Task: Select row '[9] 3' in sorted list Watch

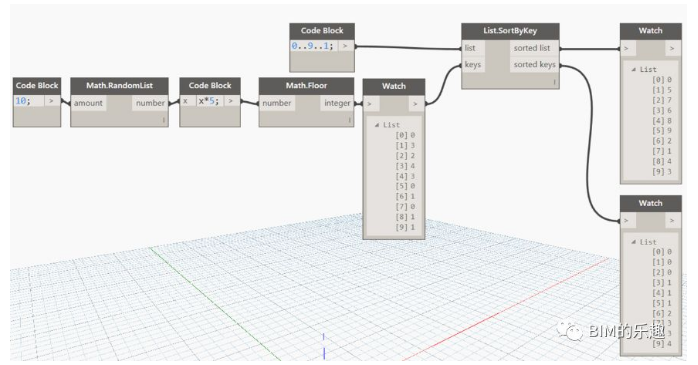Action: point(662,171)
